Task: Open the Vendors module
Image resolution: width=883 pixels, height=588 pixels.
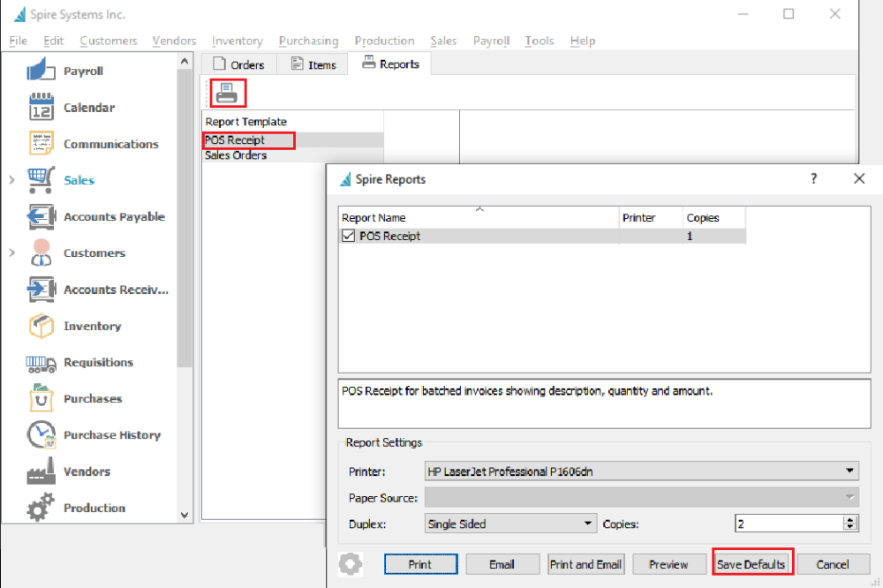Action: coord(87,471)
